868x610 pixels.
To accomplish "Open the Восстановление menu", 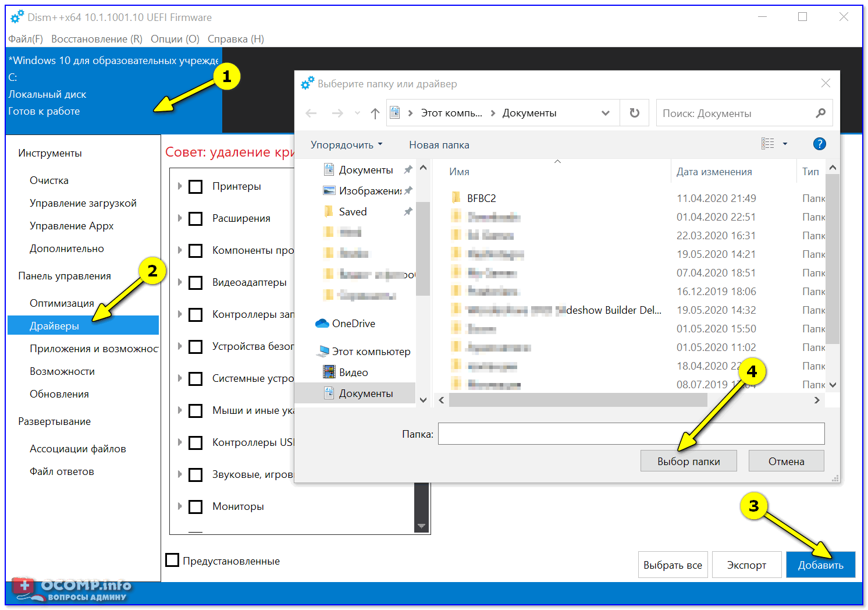I will [97, 39].
